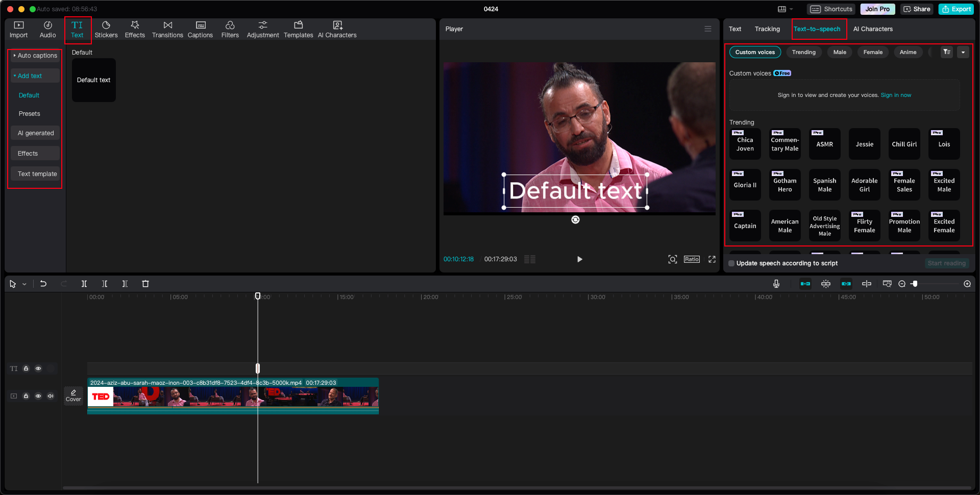
Task: Click the playhead marker on the ruler
Action: tap(258, 296)
